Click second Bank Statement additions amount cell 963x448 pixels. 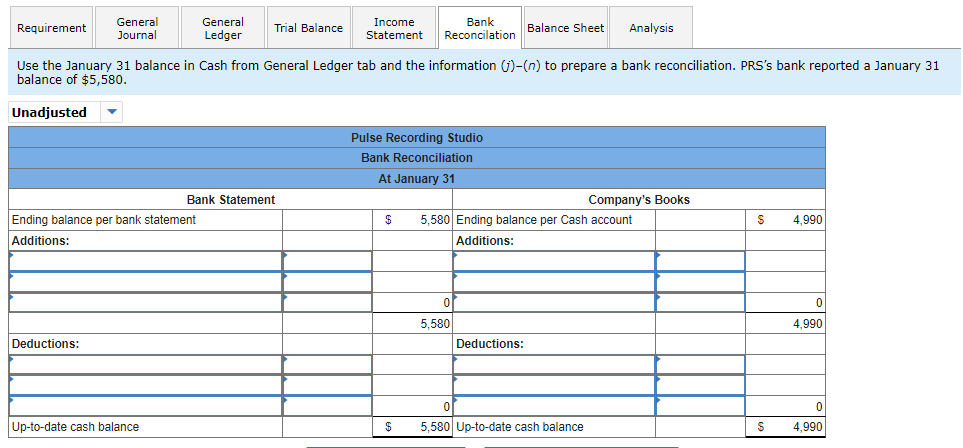point(327,281)
